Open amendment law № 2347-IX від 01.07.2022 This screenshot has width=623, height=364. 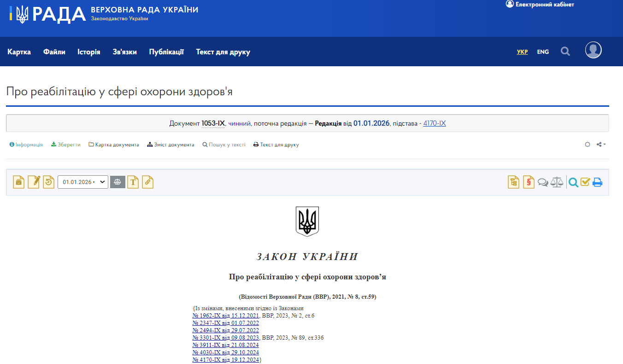click(226, 323)
